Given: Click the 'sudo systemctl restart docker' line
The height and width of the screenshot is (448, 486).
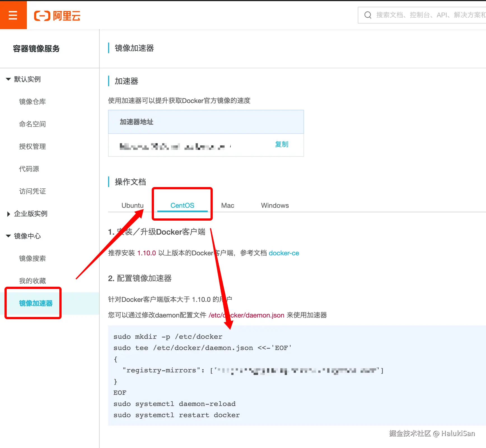Looking at the screenshot, I should coord(177,415).
